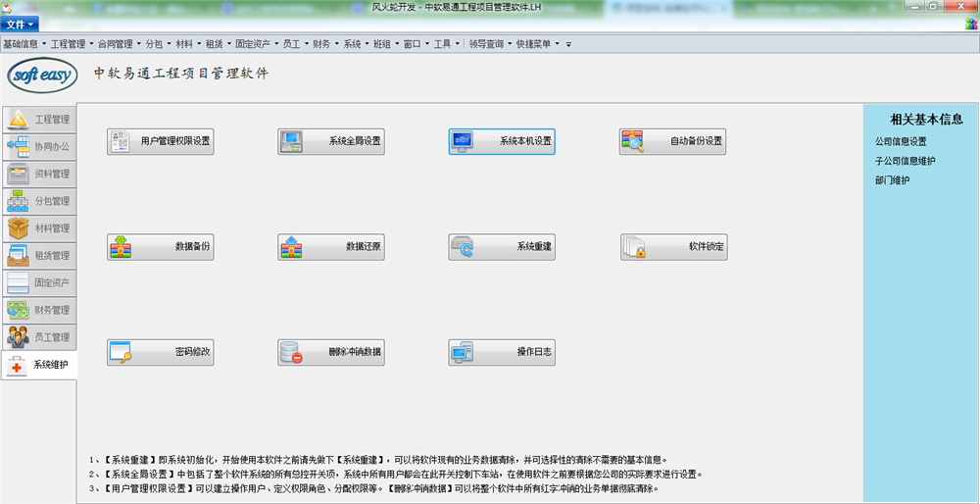
Task: Click the 系统本机设置 monitor icon
Action: 462,141
